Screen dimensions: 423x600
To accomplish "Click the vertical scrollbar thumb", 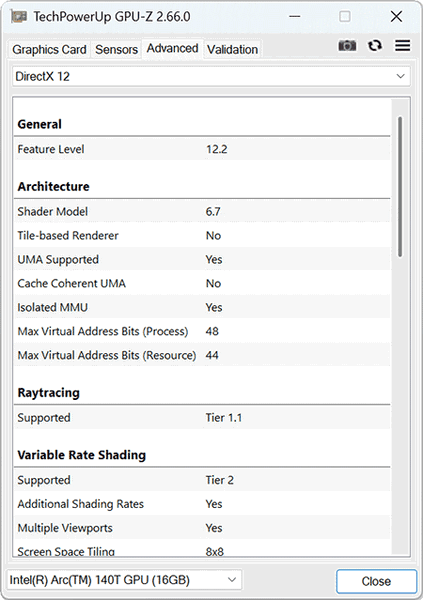I will (400, 187).
